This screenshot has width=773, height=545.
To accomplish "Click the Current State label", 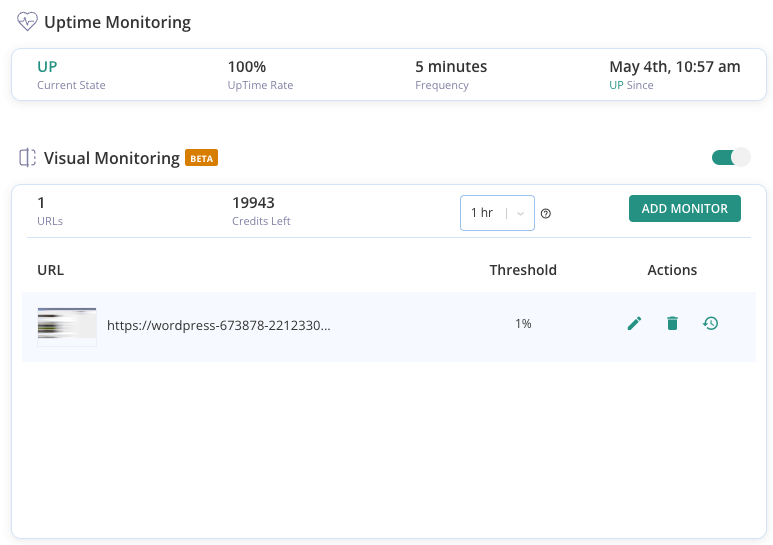I will pyautogui.click(x=71, y=85).
